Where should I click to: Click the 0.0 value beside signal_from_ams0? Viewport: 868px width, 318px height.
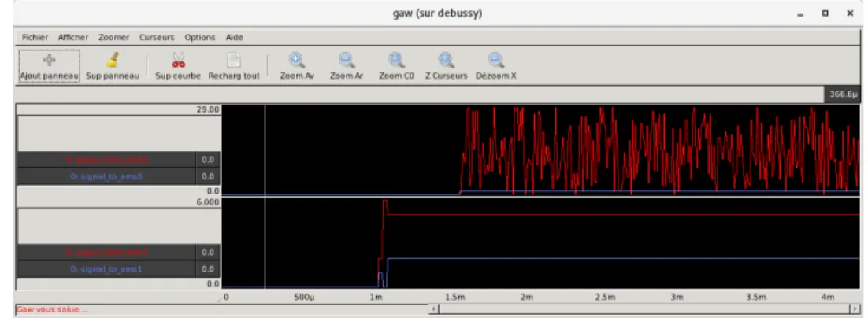[x=208, y=160]
